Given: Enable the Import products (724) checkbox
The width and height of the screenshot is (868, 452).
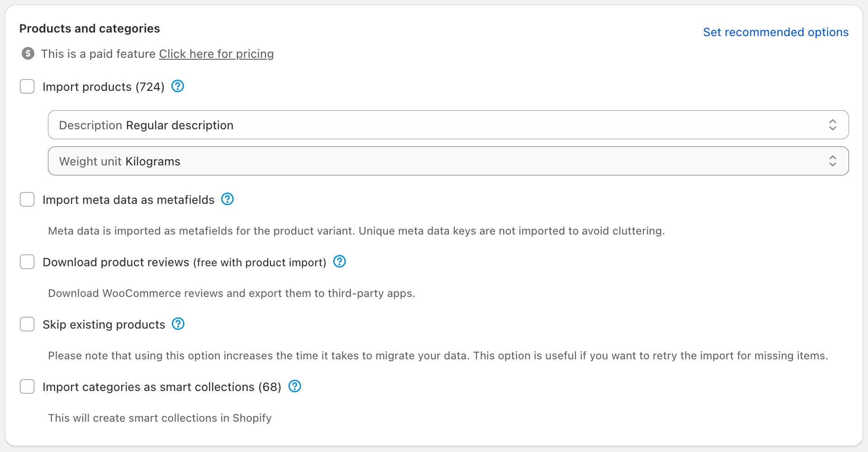Looking at the screenshot, I should coord(27,86).
